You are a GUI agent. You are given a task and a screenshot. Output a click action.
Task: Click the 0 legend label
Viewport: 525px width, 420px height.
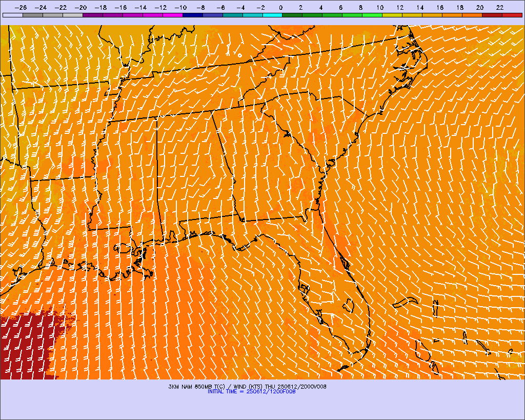(x=280, y=8)
